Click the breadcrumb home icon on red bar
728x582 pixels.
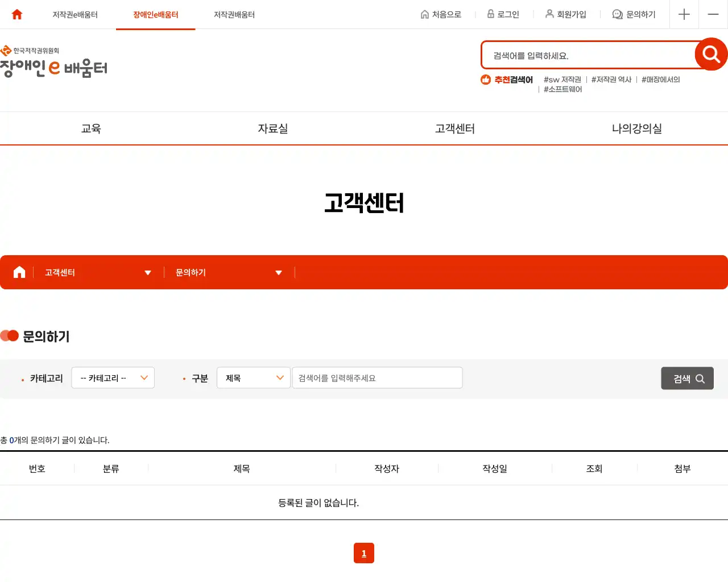point(19,272)
